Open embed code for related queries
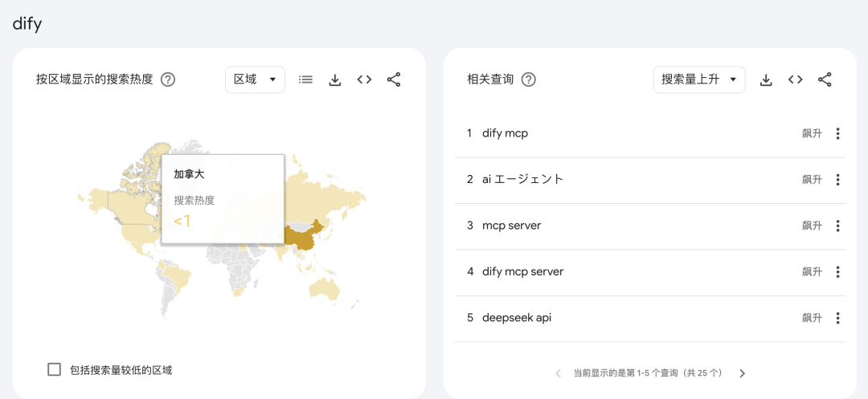The image size is (868, 399). click(x=795, y=79)
